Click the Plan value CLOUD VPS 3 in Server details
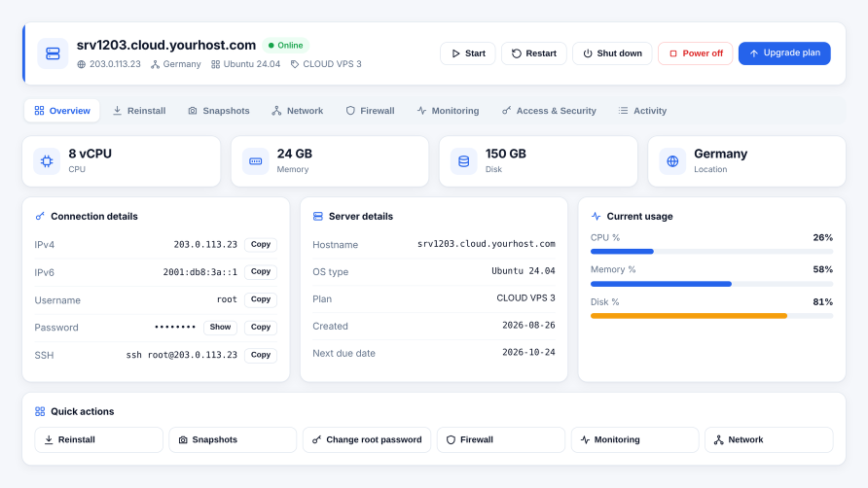Image resolution: width=868 pixels, height=488 pixels. coord(525,298)
